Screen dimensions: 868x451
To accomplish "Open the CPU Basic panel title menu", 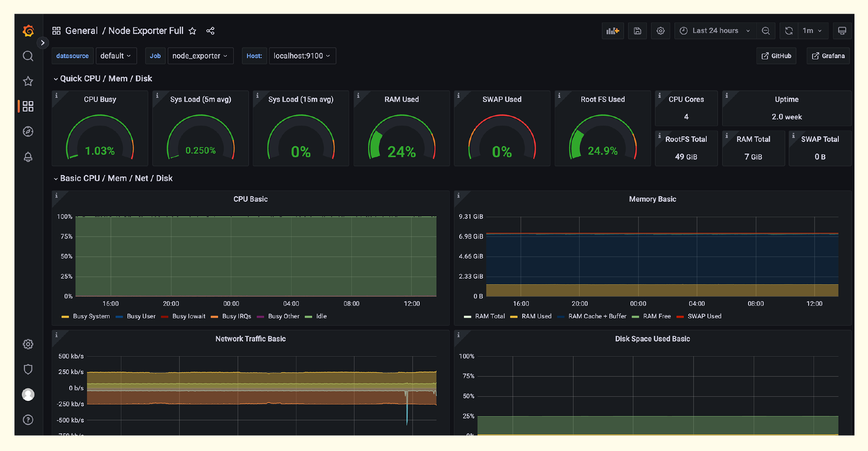I will click(x=250, y=199).
